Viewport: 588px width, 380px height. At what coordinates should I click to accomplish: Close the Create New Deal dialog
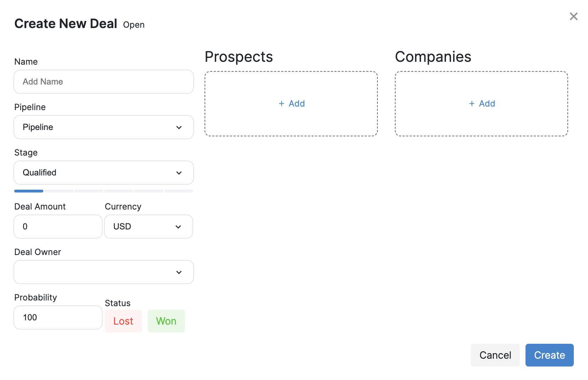coord(573,16)
